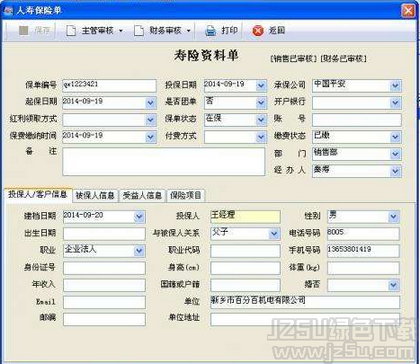Close the 人寿保险单 window

click(408, 11)
